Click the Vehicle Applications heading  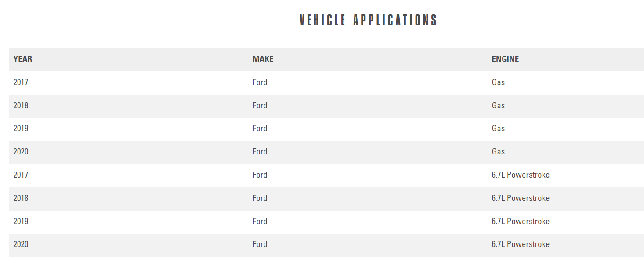[x=368, y=20]
